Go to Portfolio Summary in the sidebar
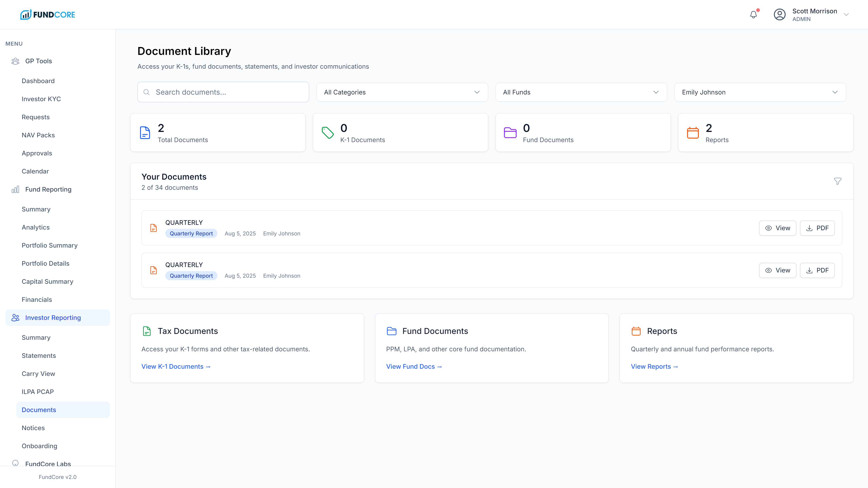This screenshot has width=868, height=488. coord(50,245)
